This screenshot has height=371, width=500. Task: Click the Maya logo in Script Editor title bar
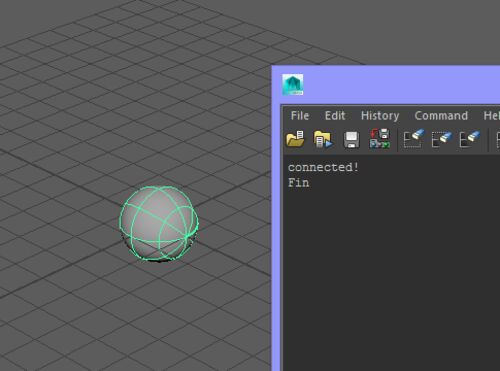pyautogui.click(x=293, y=85)
